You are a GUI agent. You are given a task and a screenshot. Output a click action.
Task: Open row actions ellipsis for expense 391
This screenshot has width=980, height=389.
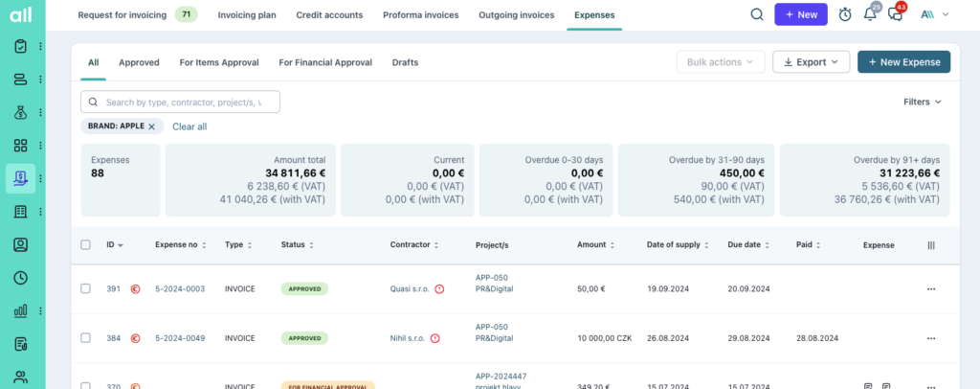931,289
